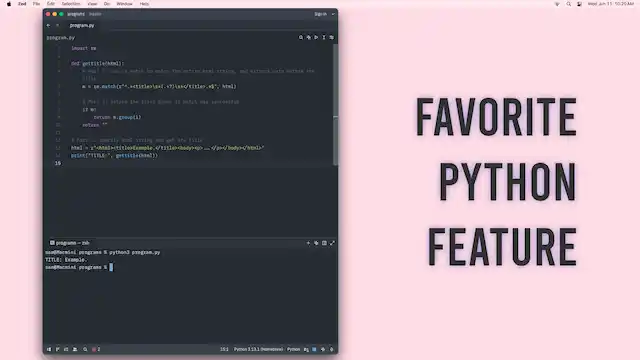Split the terminal pane
640x360 pixels.
coord(324,243)
